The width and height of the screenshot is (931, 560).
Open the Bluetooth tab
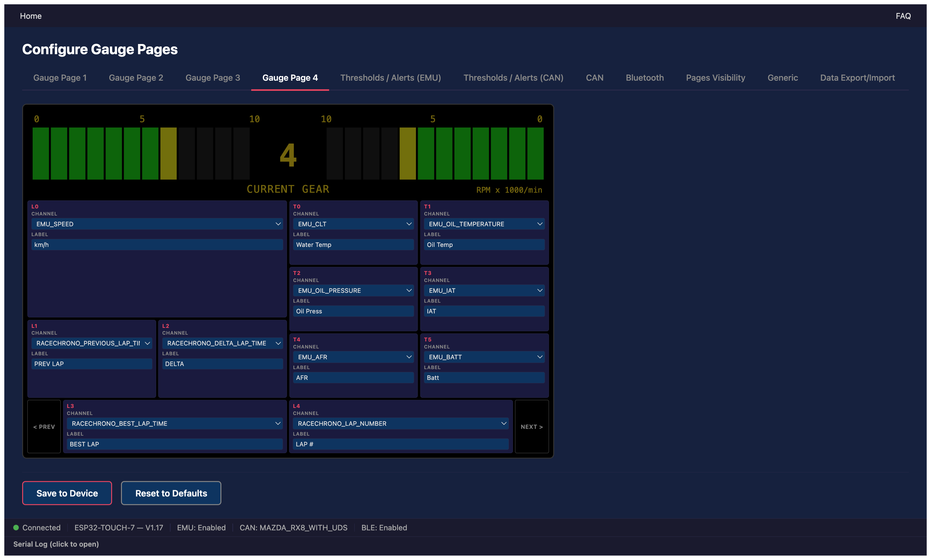tap(645, 78)
